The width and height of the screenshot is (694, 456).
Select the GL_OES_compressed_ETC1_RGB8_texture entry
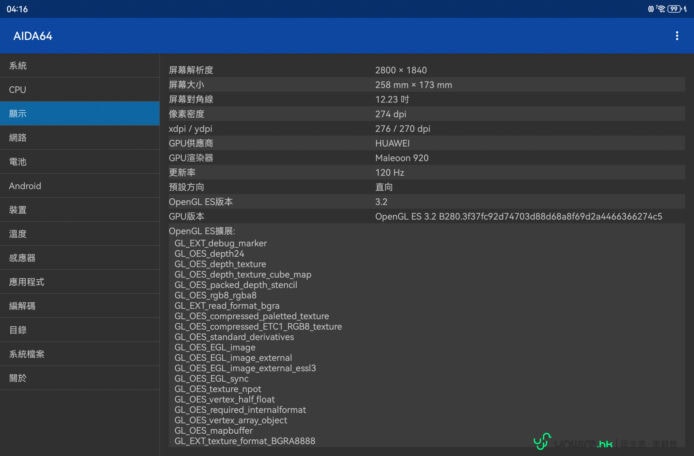coord(258,326)
